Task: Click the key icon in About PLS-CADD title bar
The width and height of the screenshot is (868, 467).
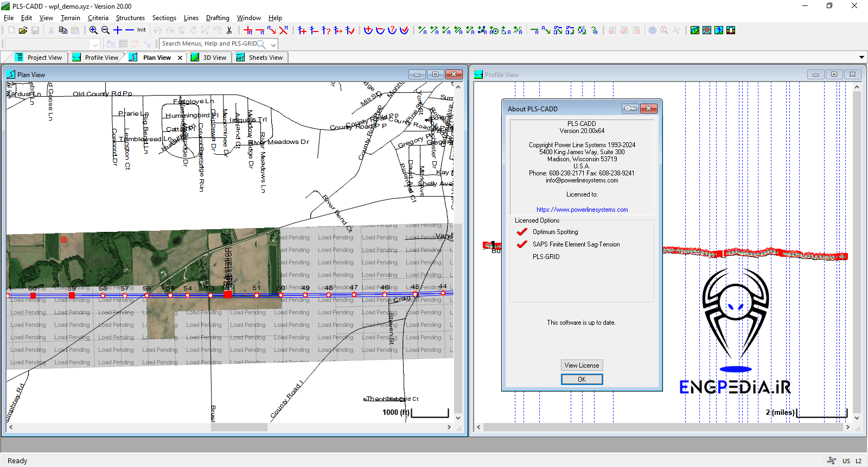Action: (x=630, y=109)
